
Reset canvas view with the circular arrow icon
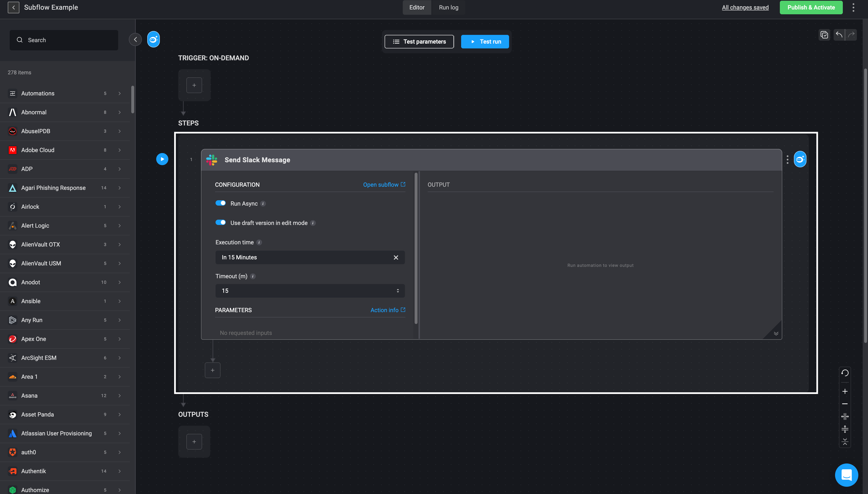point(845,373)
